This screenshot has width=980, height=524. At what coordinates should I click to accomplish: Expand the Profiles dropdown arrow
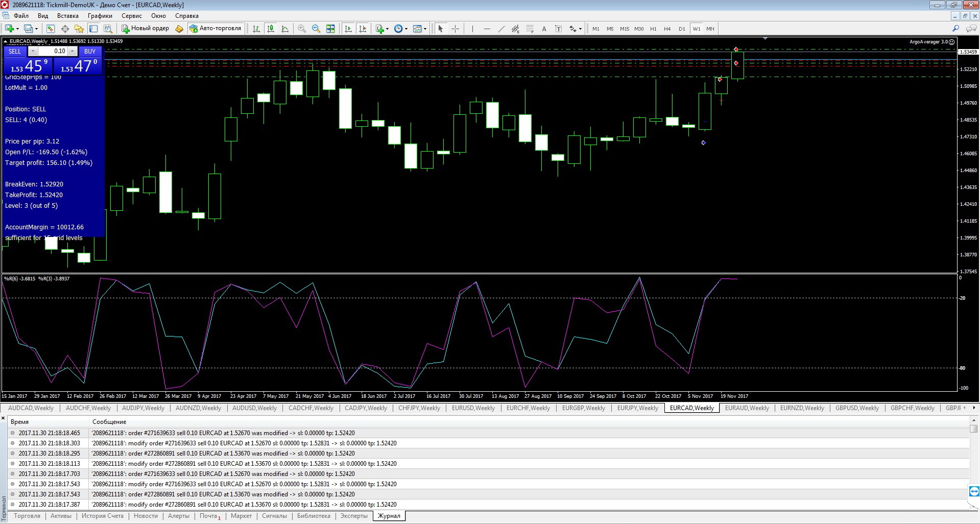36,29
